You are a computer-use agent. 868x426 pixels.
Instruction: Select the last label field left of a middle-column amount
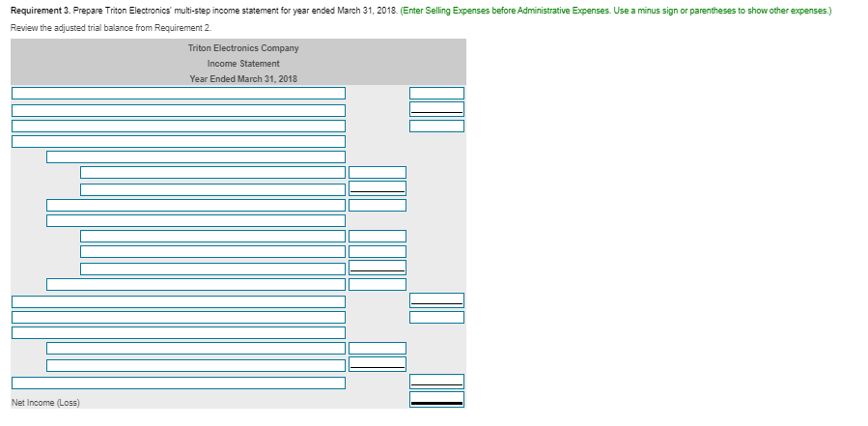[196, 365]
